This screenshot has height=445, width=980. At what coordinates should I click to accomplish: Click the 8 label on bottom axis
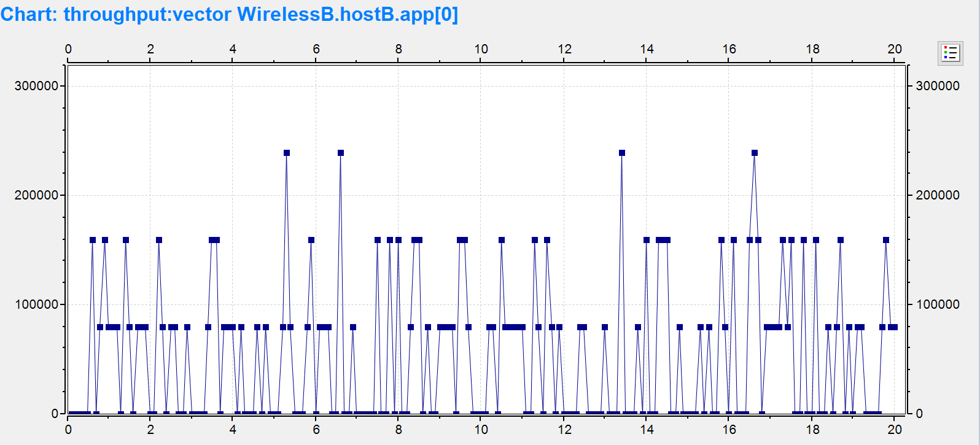tap(399, 430)
